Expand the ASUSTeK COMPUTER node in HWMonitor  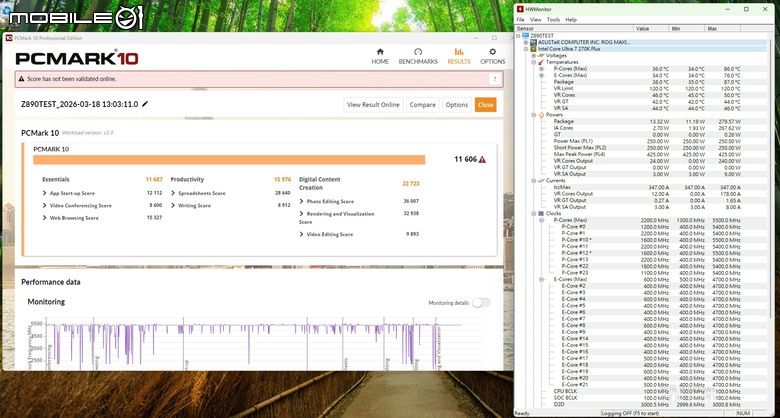coord(526,43)
